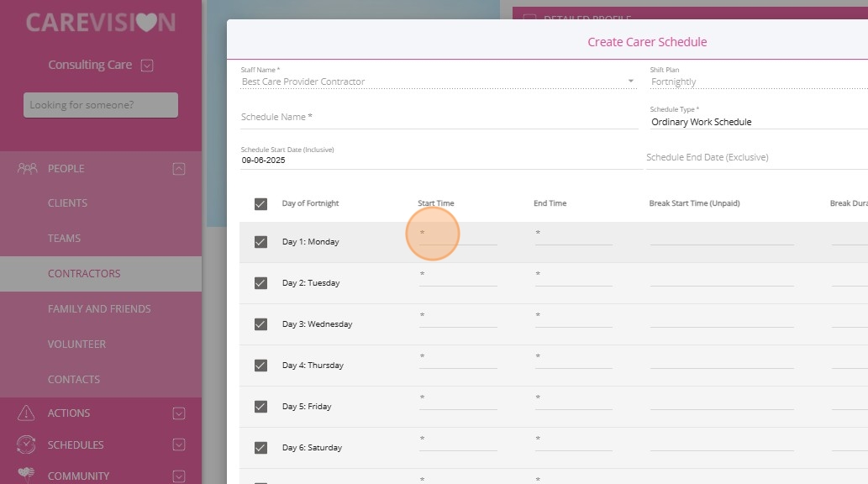The width and height of the screenshot is (868, 484).
Task: Open Contacts in the sidebar
Action: point(74,379)
